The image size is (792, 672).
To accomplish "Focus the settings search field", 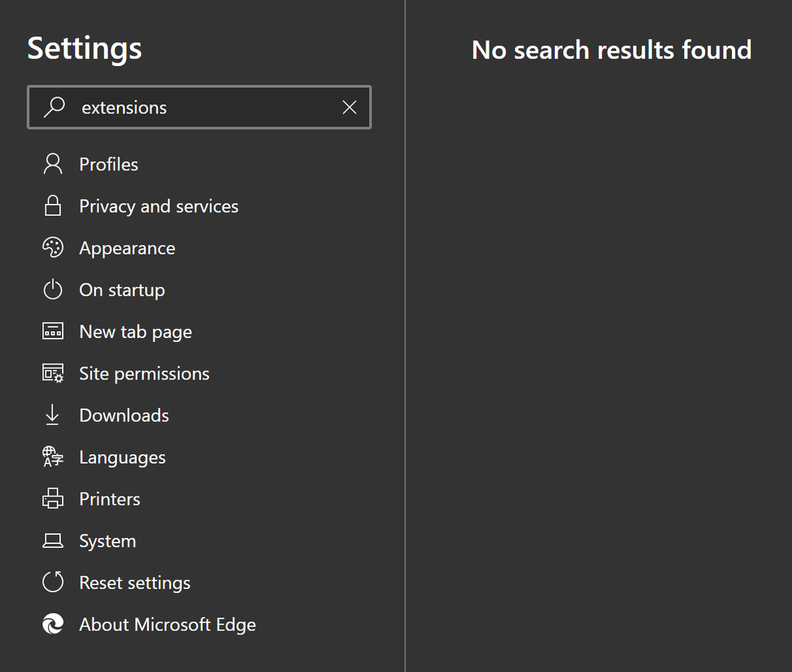I will point(199,107).
